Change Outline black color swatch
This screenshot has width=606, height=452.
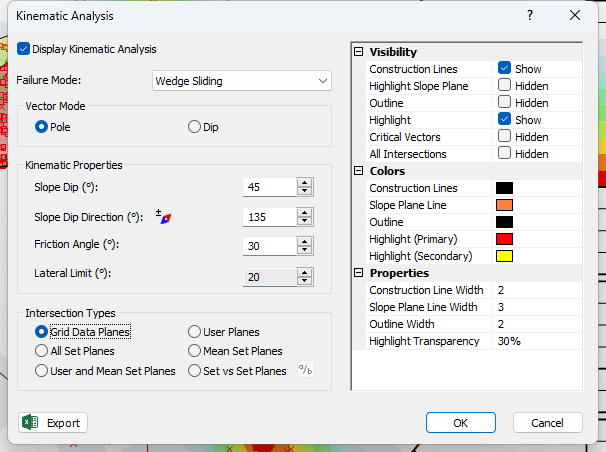(x=504, y=222)
